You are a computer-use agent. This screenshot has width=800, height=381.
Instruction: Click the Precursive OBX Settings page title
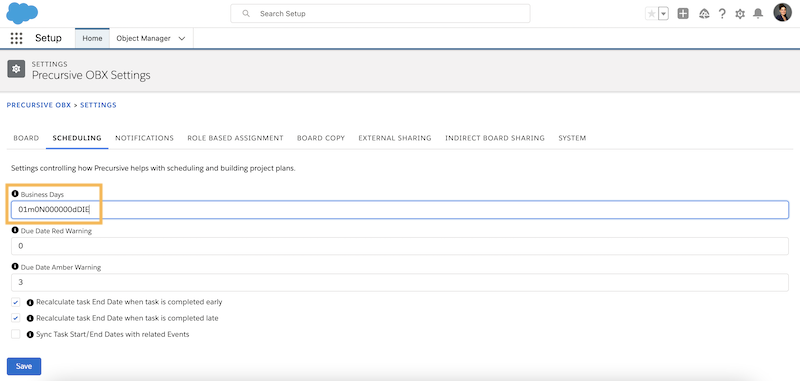(91, 75)
